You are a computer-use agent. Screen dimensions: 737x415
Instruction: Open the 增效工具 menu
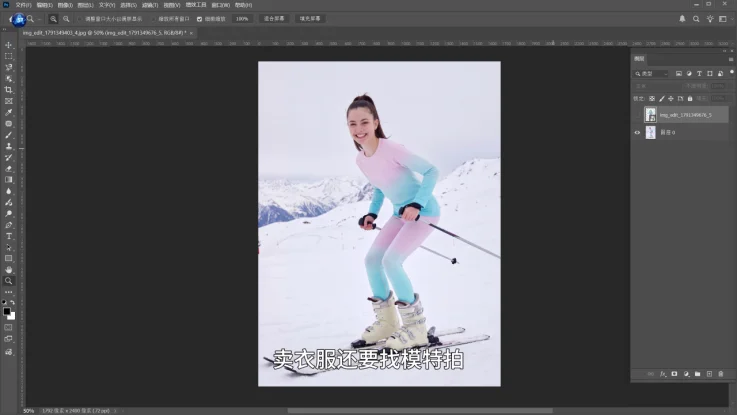pyautogui.click(x=196, y=5)
